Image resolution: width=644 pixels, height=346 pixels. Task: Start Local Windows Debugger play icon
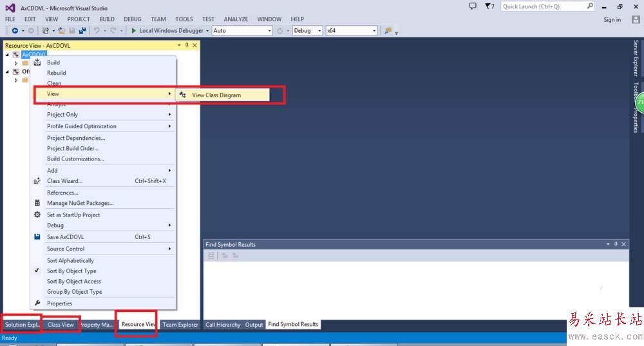coord(133,31)
